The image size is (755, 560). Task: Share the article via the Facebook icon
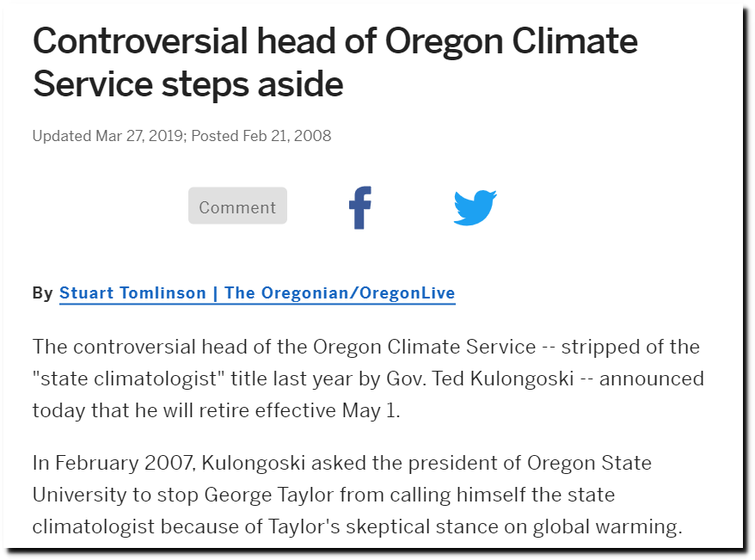(x=360, y=207)
